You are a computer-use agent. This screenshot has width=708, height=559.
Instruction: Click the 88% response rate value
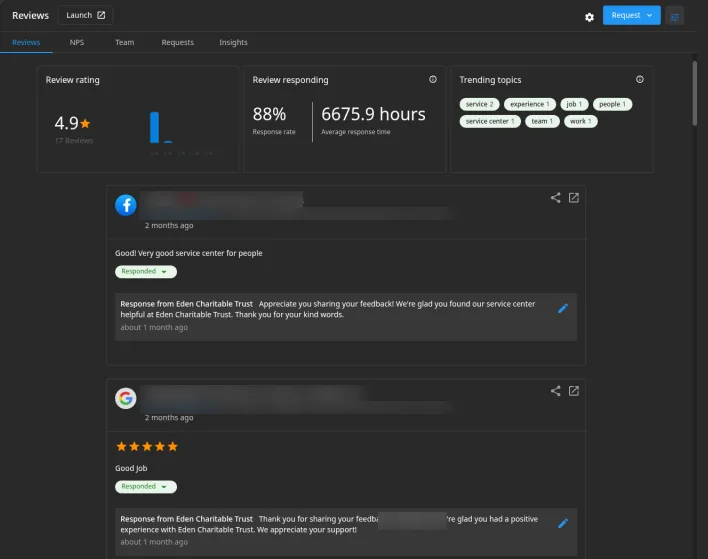tap(269, 114)
